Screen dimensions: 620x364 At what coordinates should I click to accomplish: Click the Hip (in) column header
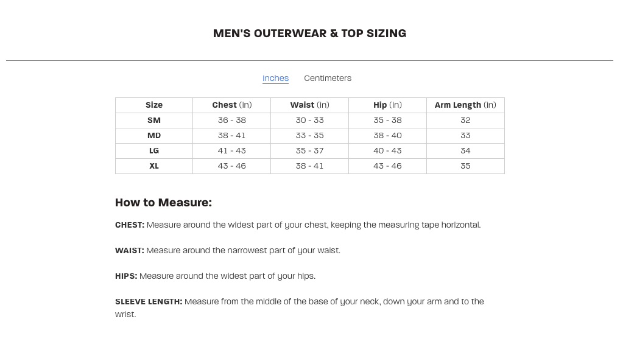click(387, 105)
